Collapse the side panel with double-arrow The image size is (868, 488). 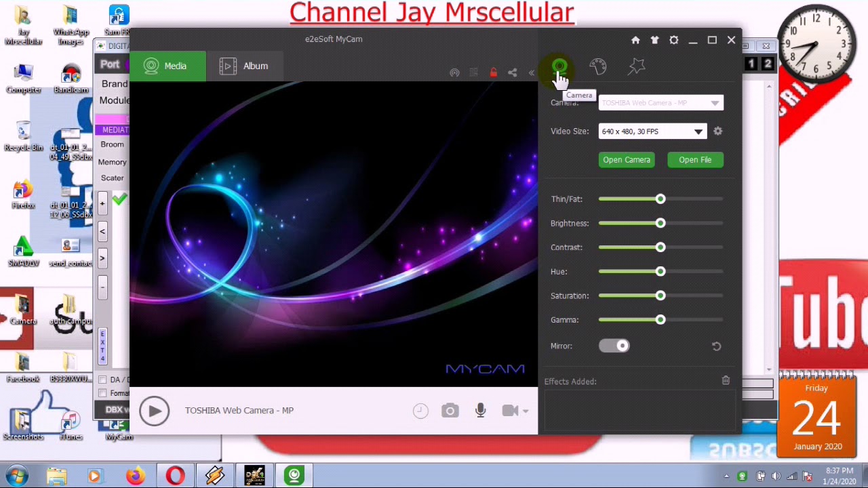point(532,73)
